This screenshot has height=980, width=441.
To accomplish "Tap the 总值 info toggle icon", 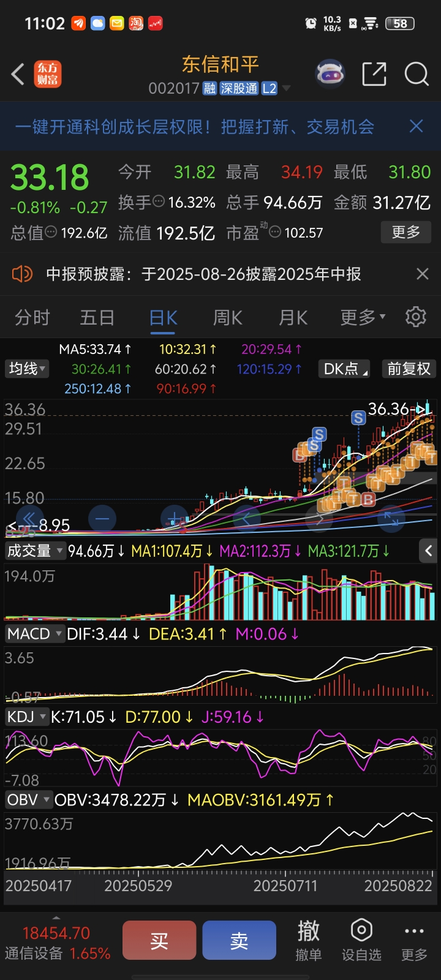I will tap(51, 232).
